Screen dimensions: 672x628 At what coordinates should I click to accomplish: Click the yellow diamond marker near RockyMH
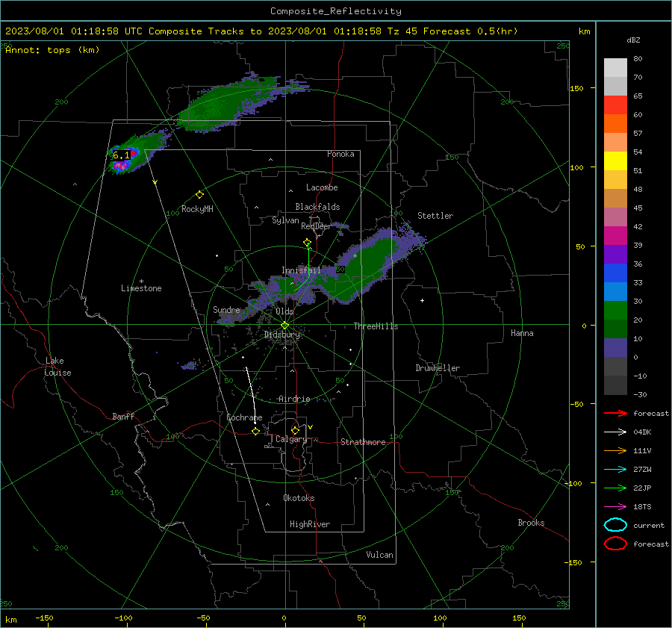click(x=199, y=195)
